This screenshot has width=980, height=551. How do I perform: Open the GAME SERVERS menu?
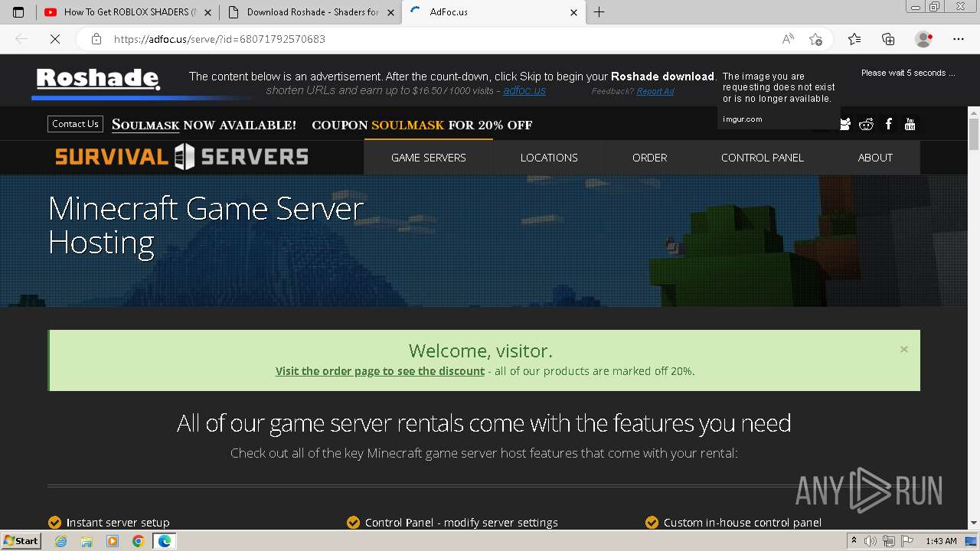[428, 158]
